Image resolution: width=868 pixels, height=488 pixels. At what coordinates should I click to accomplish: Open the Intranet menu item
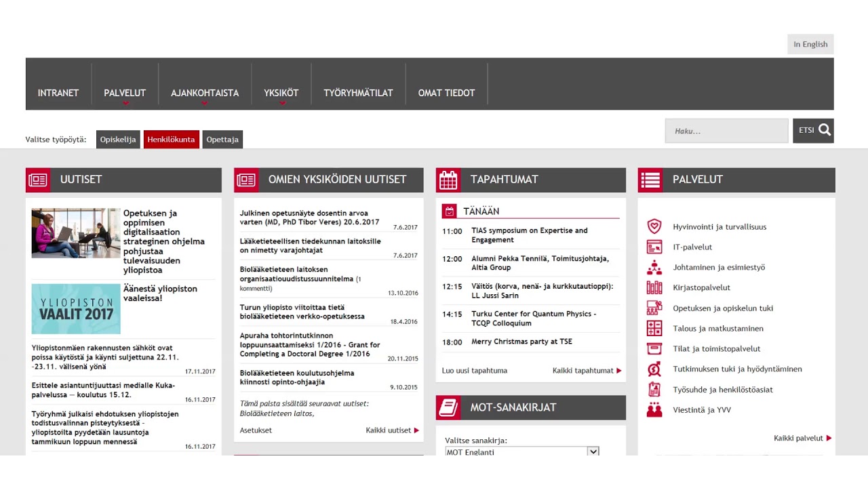[x=58, y=93]
